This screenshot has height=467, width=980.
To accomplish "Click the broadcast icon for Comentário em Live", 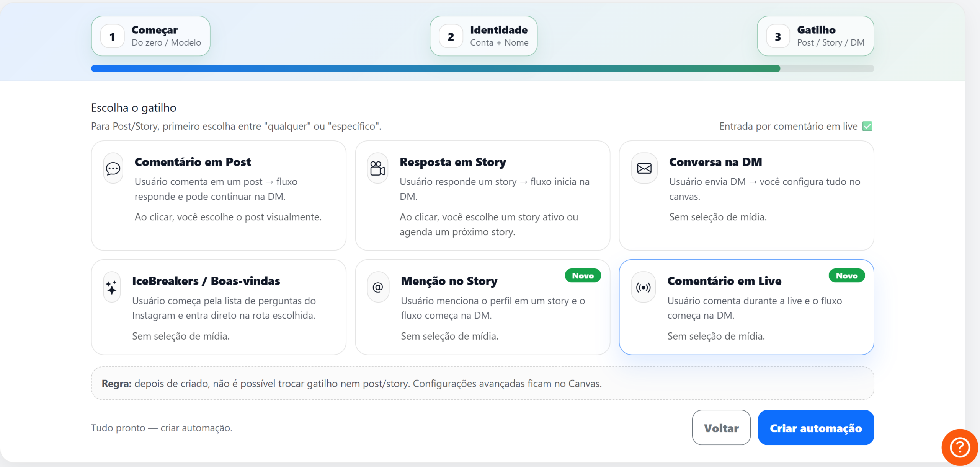I will (643, 287).
